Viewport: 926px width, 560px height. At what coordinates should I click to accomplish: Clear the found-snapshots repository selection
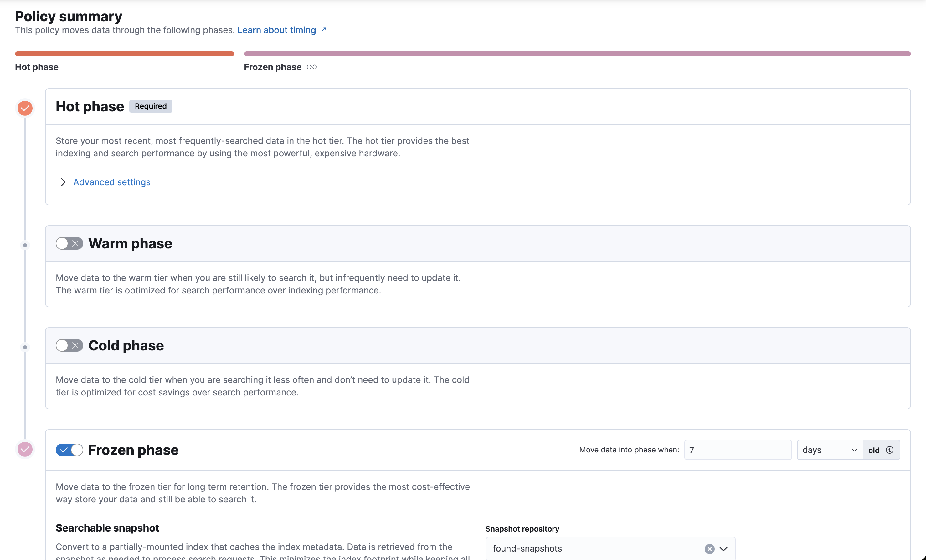tap(709, 549)
